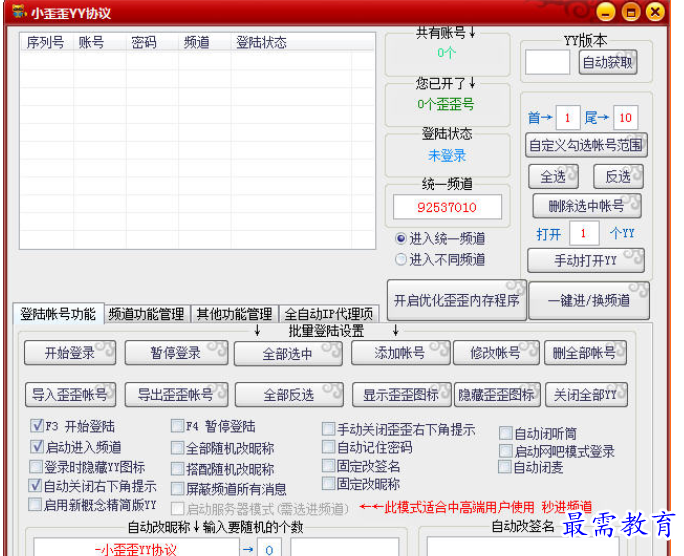This screenshot has height=556, width=684.
Task: Check 启用新概念精简版YY checkbox
Action: point(35,505)
